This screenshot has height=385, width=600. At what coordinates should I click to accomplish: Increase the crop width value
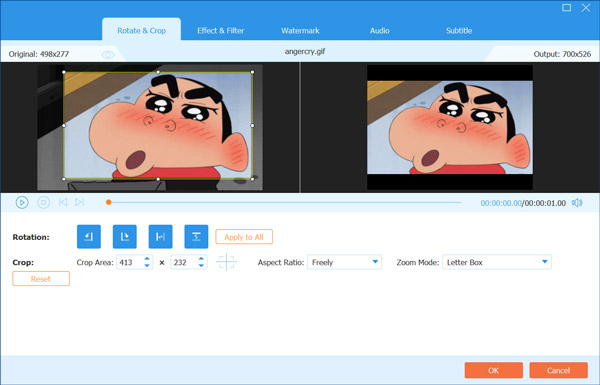pos(147,259)
